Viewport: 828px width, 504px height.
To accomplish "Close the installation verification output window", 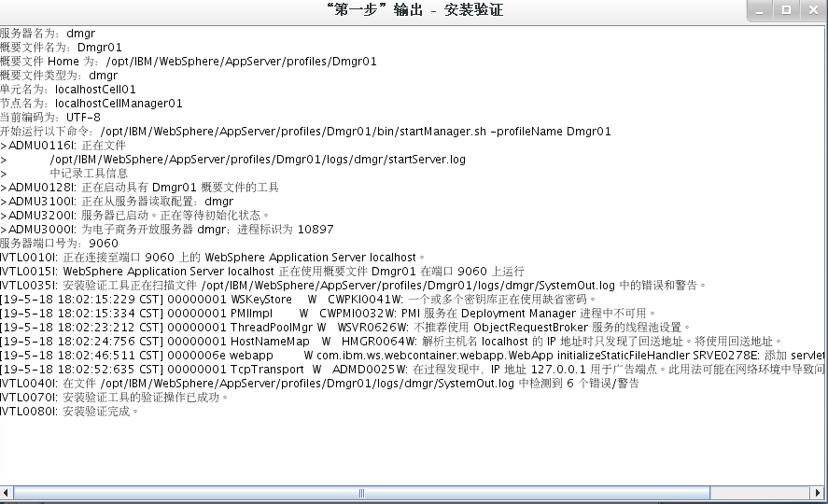I will (813, 10).
